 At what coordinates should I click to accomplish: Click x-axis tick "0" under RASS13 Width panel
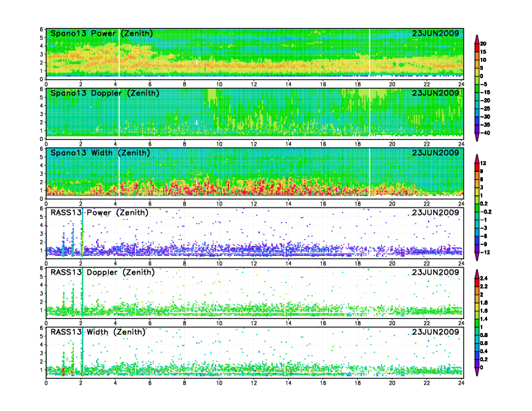(x=46, y=383)
